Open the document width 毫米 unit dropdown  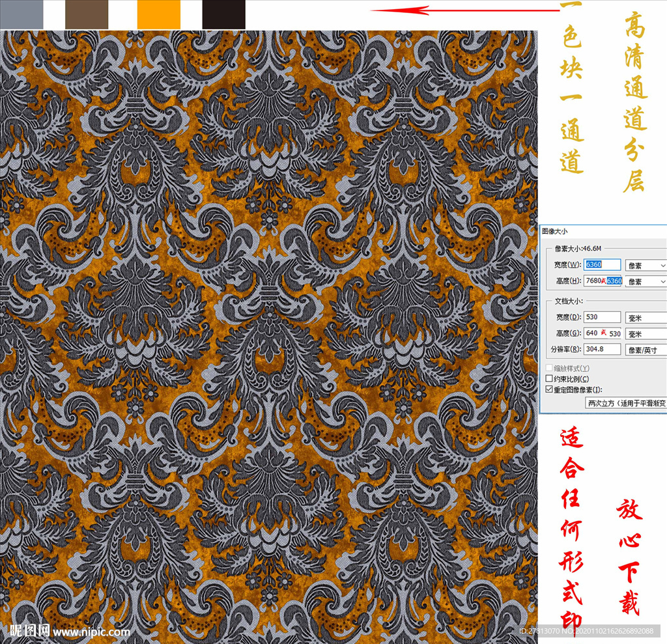tap(646, 318)
